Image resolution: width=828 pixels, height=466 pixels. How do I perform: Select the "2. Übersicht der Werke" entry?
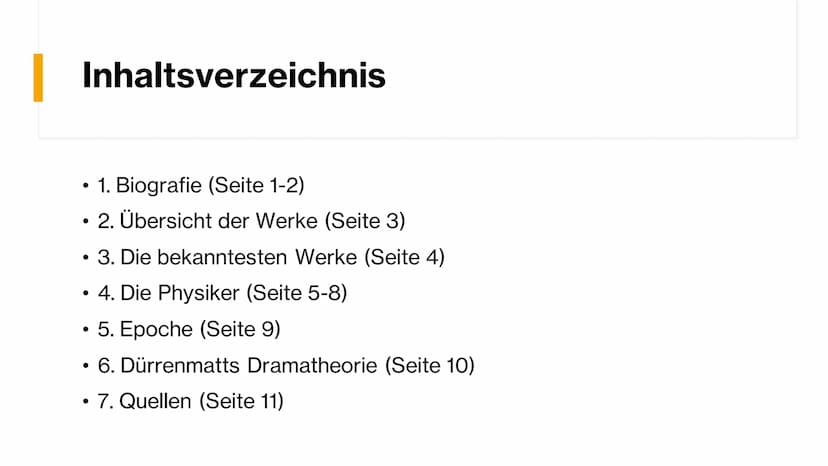210,221
